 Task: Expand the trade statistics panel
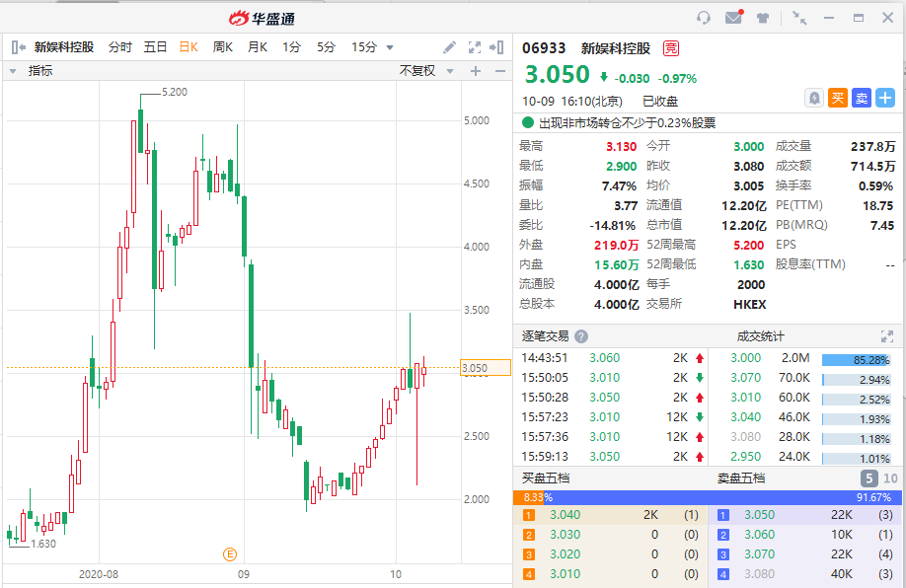coord(887,336)
